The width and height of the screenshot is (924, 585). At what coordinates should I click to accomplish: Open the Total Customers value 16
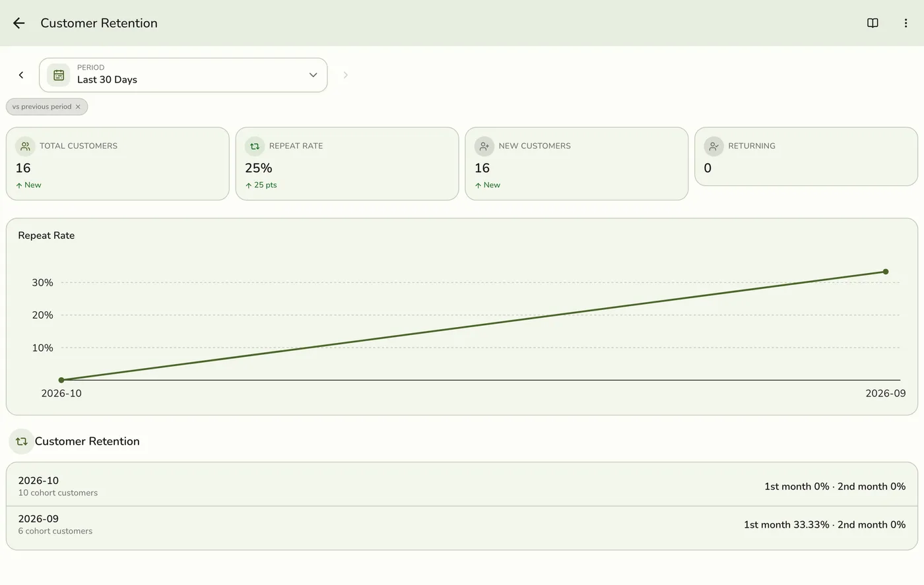23,168
